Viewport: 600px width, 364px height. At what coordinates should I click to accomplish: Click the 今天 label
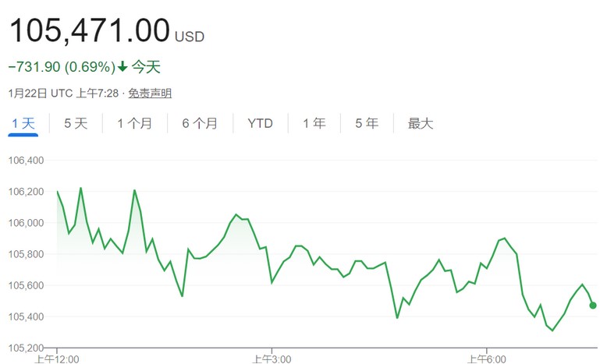[x=146, y=67]
